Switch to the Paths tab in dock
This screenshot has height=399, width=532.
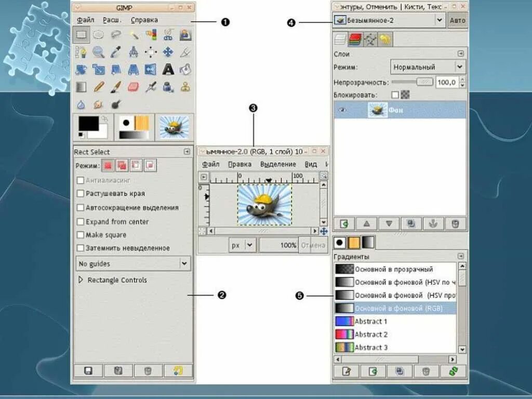pyautogui.click(x=370, y=39)
